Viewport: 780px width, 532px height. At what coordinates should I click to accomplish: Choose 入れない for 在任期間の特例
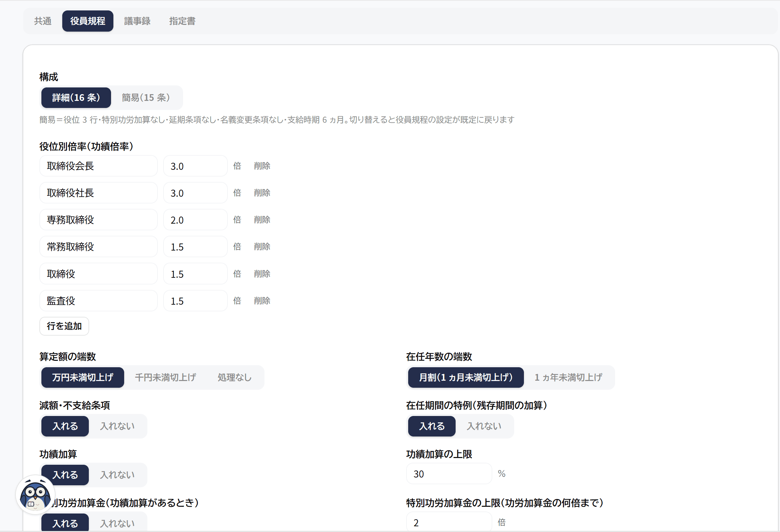click(484, 426)
